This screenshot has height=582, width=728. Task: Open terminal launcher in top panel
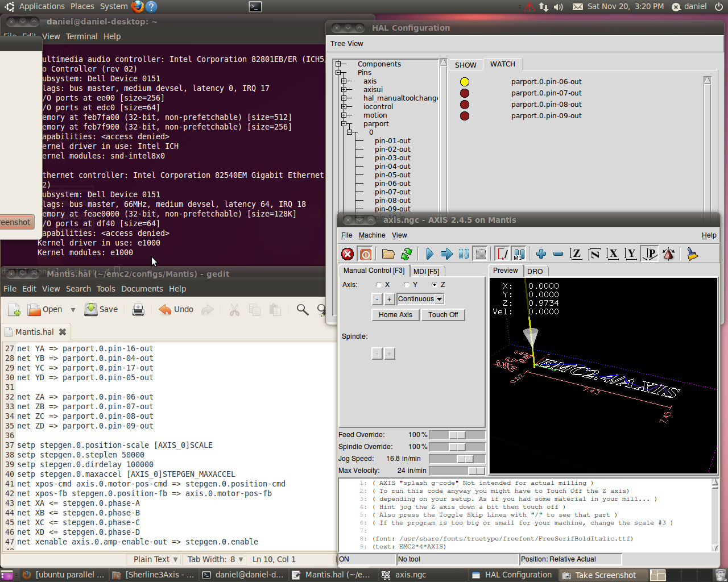click(x=255, y=7)
